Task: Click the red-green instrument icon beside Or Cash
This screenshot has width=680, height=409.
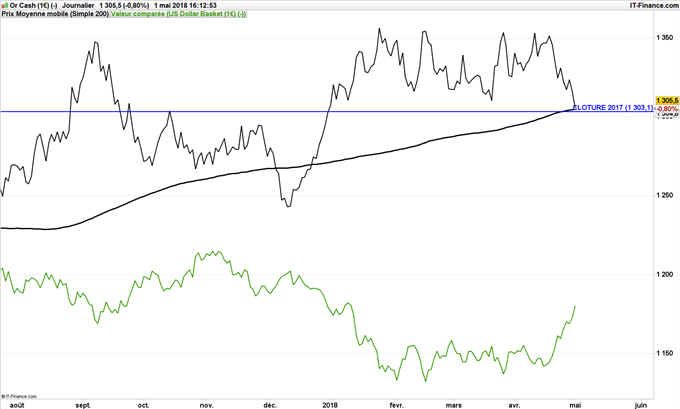Action: [4, 6]
